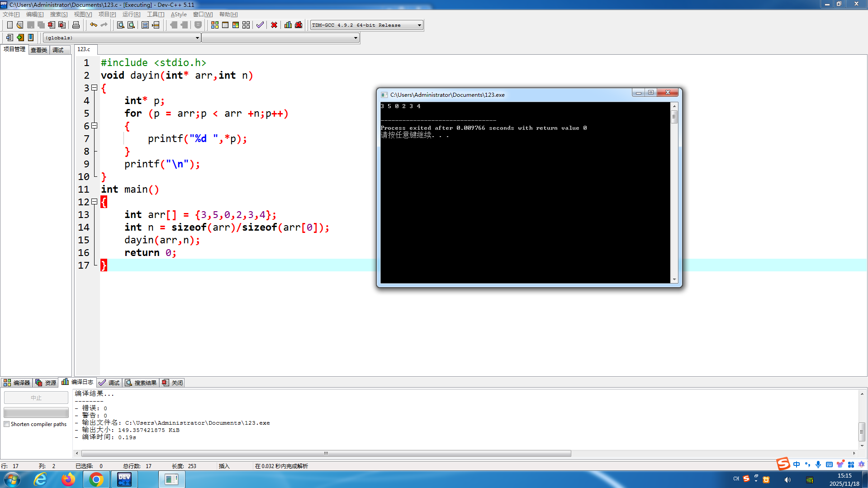This screenshot has width=868, height=488.
Task: Click the Toggle Bookmark icon
Action: click(x=31, y=38)
